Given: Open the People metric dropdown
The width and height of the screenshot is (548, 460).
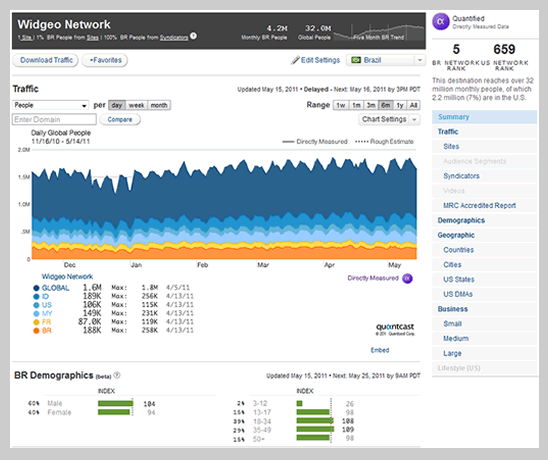Looking at the screenshot, I should (50, 105).
